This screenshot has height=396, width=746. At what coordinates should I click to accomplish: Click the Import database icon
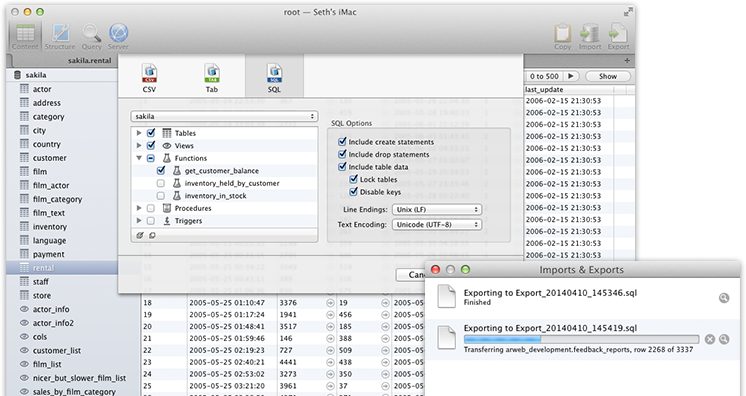[590, 36]
